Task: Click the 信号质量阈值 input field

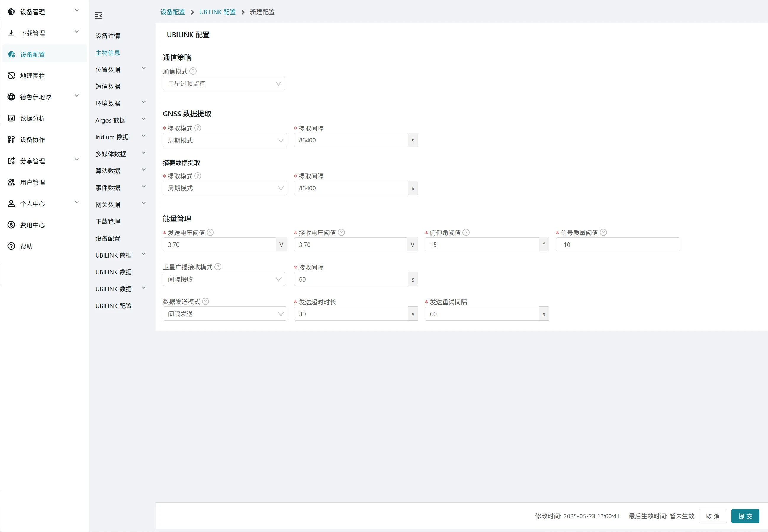Action: 617,244
